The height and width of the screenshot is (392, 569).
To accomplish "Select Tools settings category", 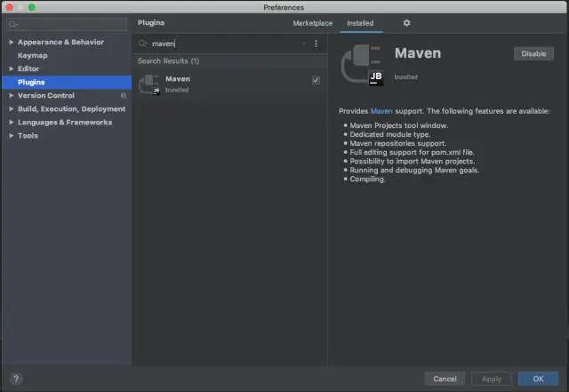I will pos(28,135).
